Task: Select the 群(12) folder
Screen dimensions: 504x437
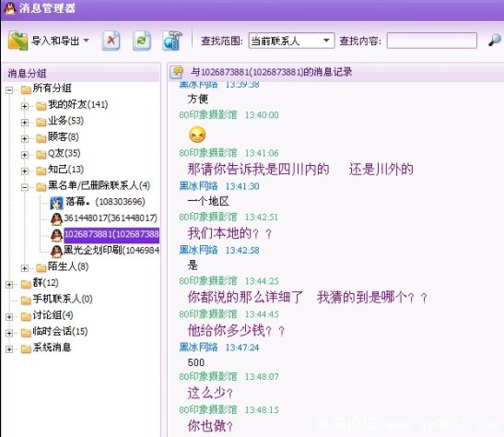Action: coord(45,283)
